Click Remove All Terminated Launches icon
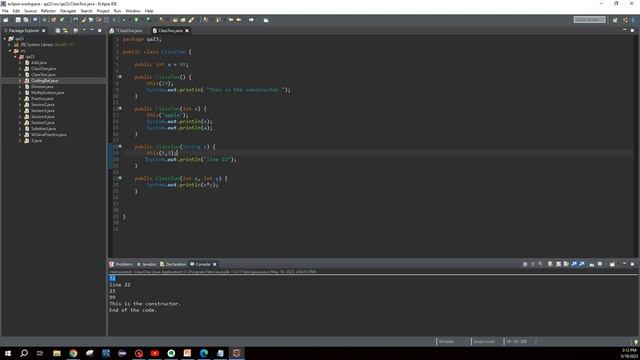640x360 pixels. 540,264
